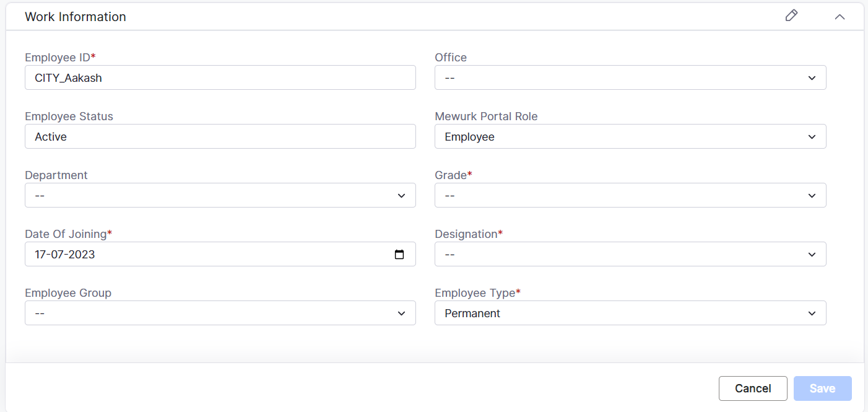Open the Employee Type dropdown
This screenshot has width=868, height=412.
coord(630,313)
